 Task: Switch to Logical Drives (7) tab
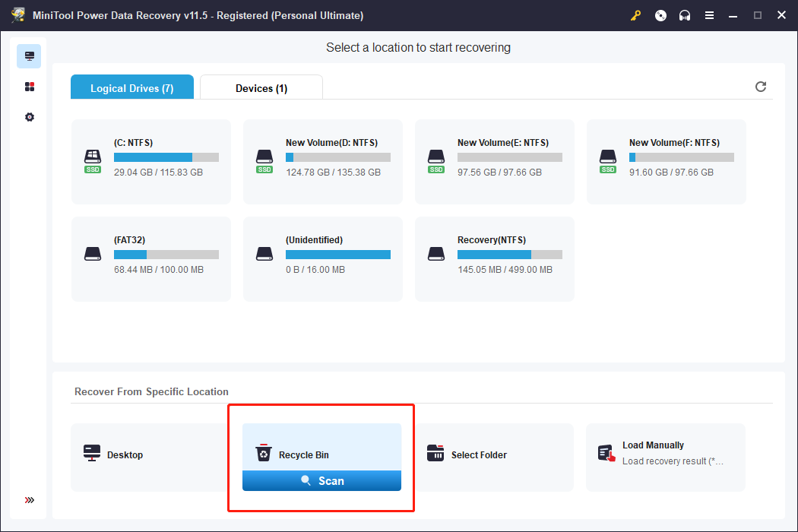tap(132, 87)
